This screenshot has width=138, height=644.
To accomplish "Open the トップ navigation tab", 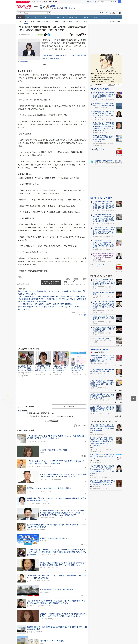I will 20,17.
